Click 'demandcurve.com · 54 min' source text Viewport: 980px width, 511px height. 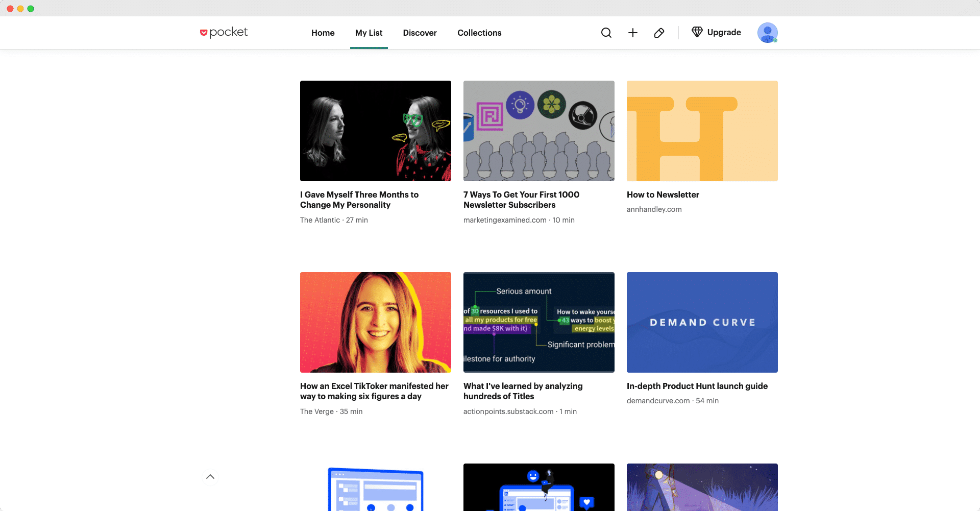pyautogui.click(x=673, y=401)
